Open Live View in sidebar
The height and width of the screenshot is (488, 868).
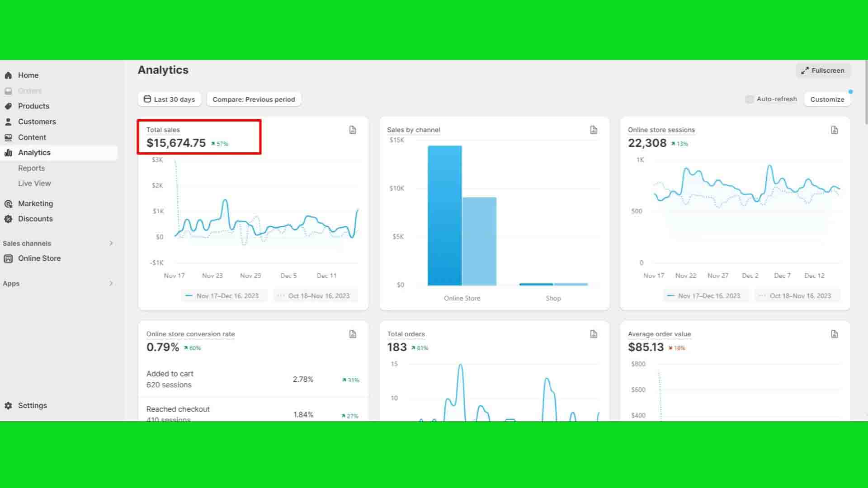point(34,183)
